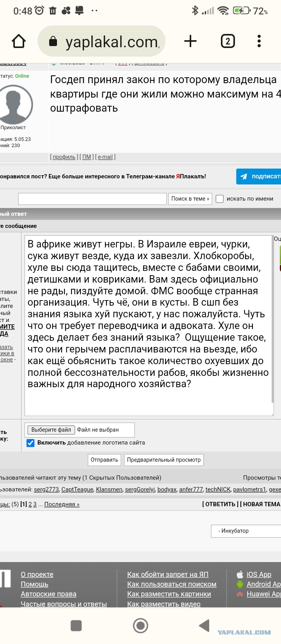Go to page 3 of topic

[35, 504]
